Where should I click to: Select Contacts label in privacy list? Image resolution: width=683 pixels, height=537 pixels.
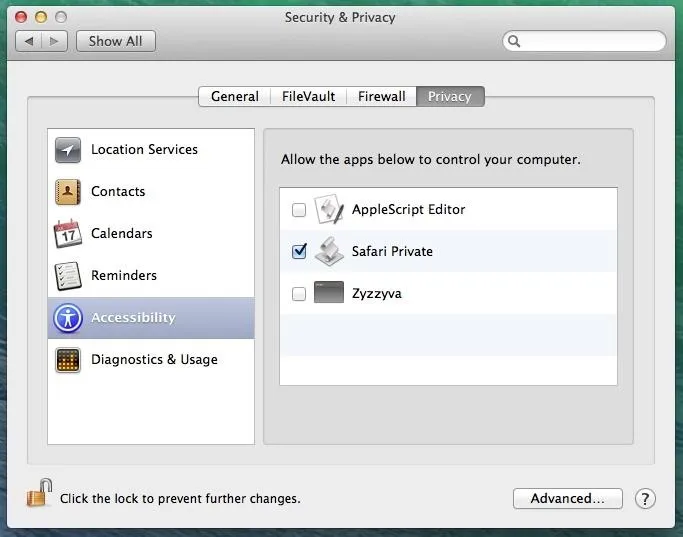click(x=118, y=192)
